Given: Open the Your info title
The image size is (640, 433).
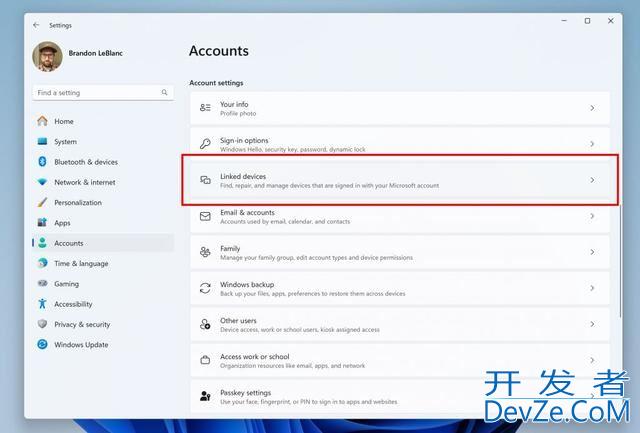Looking at the screenshot, I should coord(234,104).
